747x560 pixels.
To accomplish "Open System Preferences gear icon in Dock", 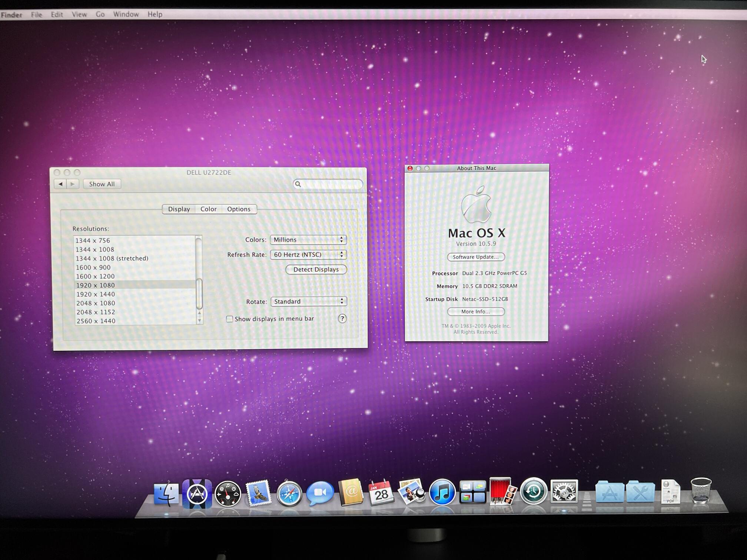I will [564, 491].
